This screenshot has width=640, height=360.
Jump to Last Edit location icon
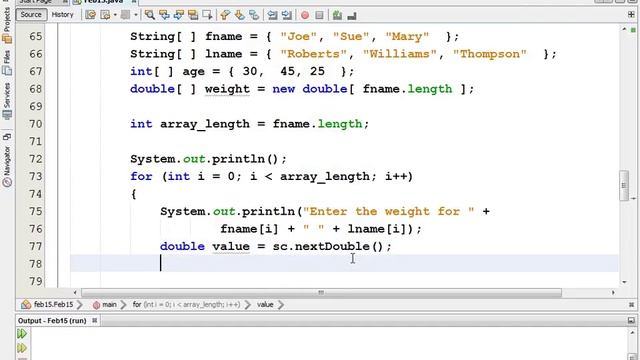(x=90, y=15)
